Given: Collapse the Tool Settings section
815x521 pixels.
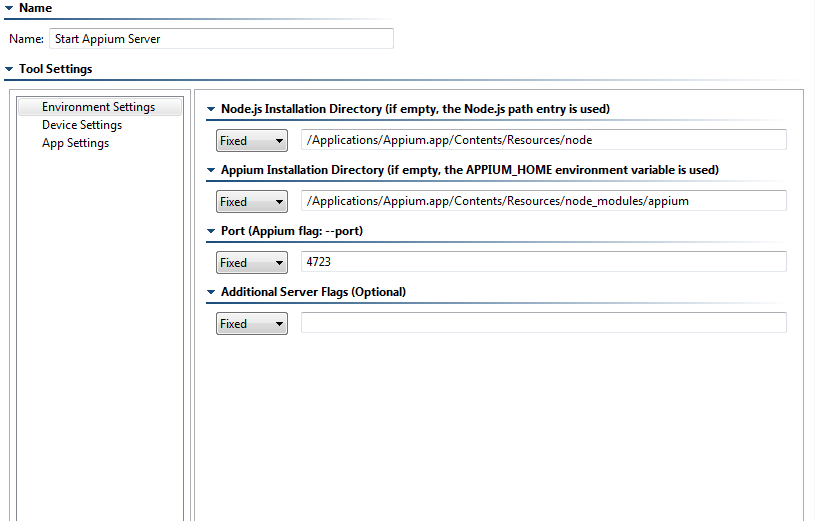Looking at the screenshot, I should [x=9, y=69].
